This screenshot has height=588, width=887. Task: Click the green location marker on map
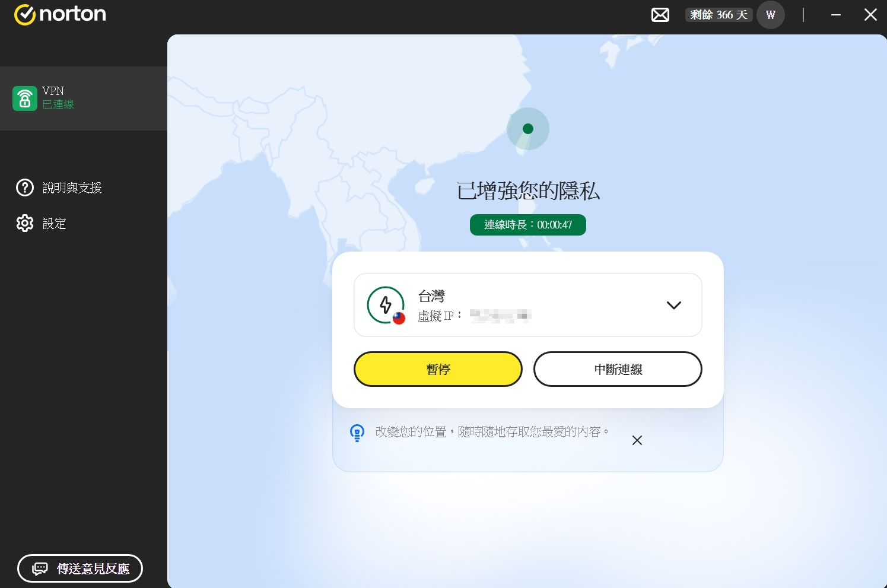527,129
